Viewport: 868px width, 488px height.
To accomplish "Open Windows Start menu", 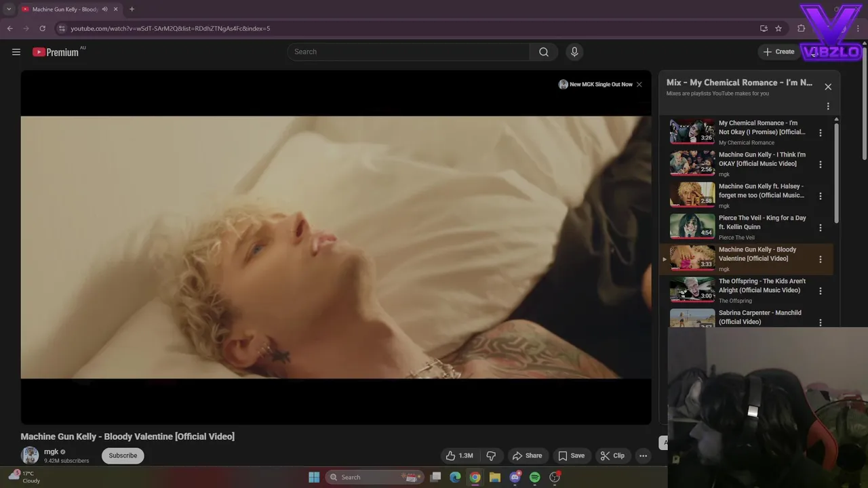I will 314,477.
